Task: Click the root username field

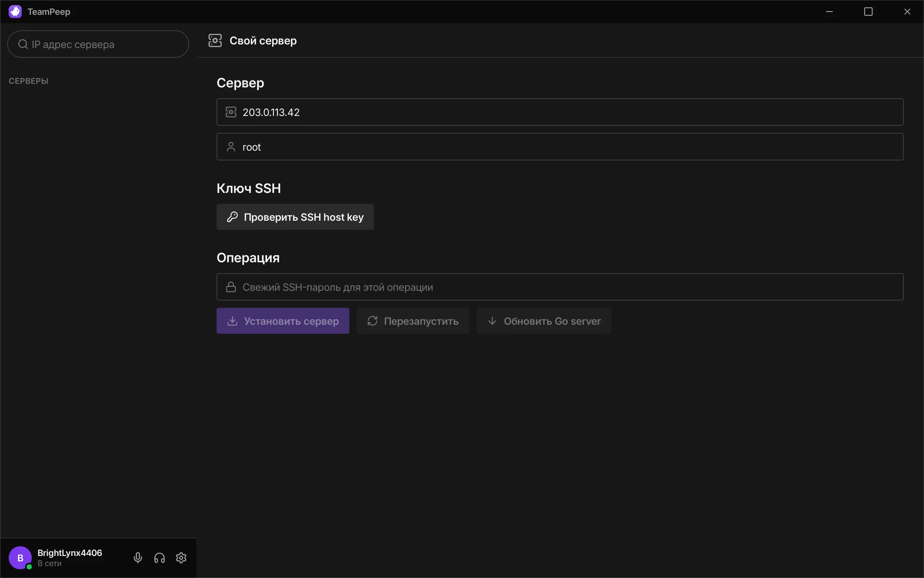Action: coord(560,147)
